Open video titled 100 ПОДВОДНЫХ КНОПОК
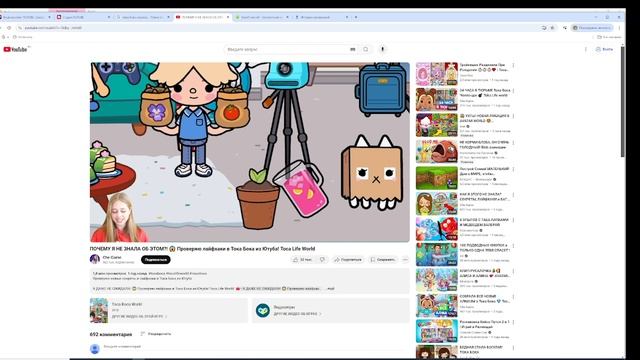Viewport: 640px width, 360px height. tap(484, 247)
